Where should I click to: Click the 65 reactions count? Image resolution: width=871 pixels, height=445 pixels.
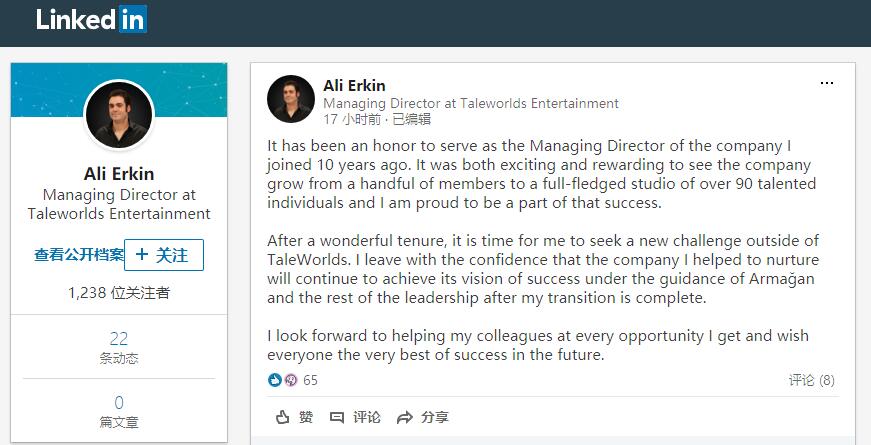point(311,380)
